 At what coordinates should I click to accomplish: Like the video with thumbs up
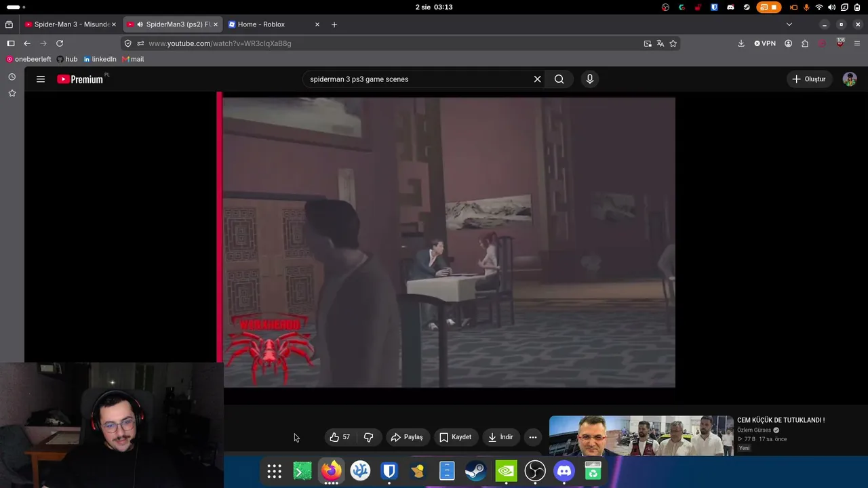(x=340, y=437)
